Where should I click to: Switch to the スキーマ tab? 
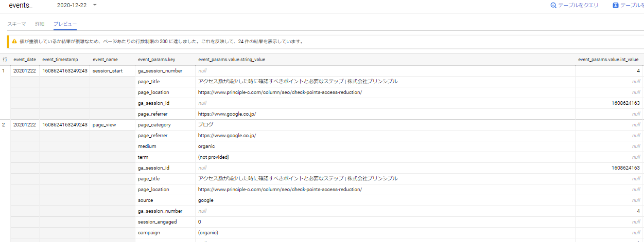[x=17, y=24]
